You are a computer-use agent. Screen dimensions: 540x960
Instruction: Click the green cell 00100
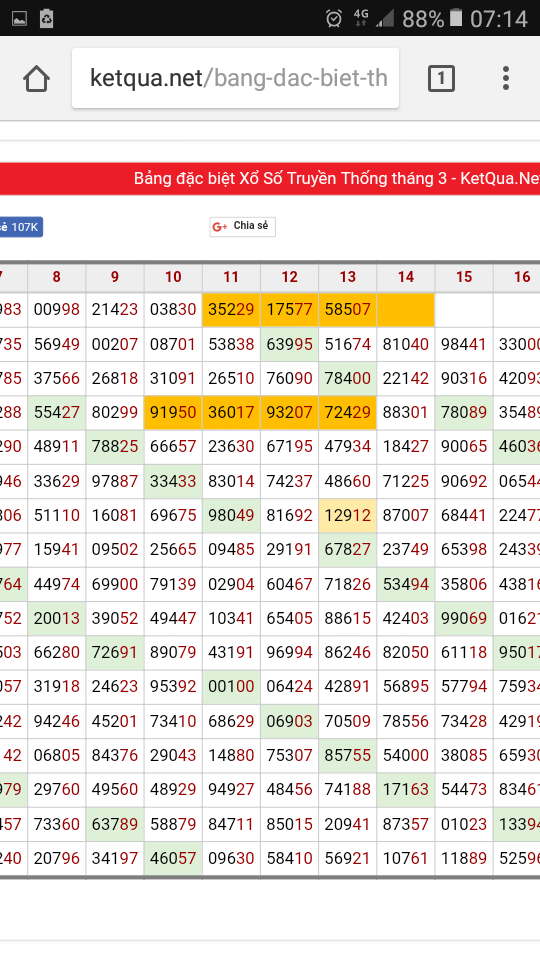click(x=231, y=687)
